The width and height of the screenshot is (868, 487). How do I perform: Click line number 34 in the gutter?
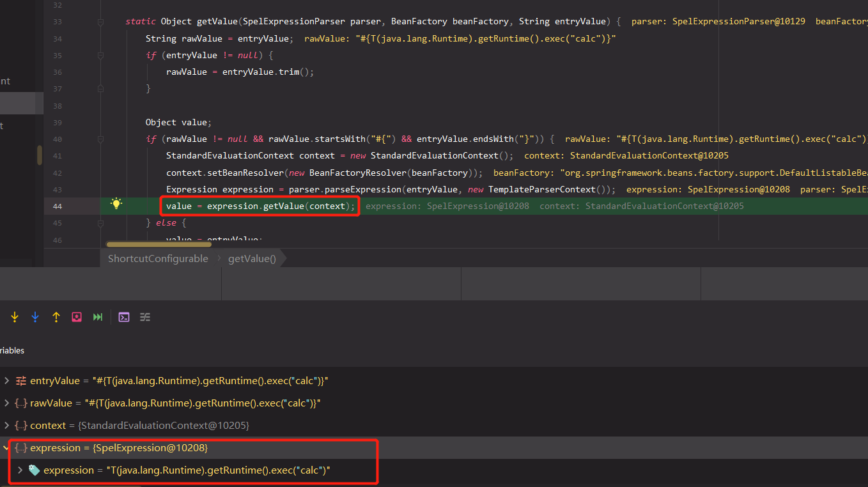coord(57,38)
